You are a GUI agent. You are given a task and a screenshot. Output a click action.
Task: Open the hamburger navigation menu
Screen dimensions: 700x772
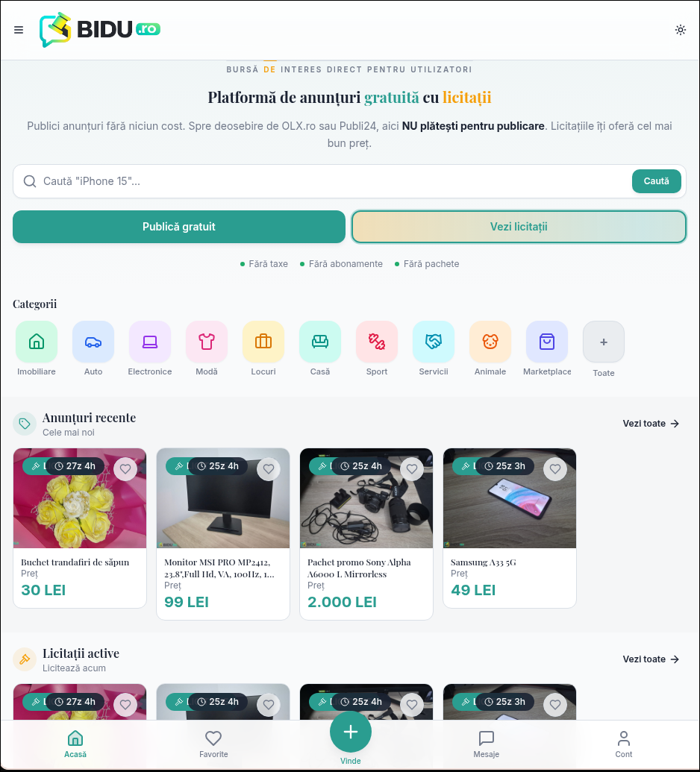19,30
